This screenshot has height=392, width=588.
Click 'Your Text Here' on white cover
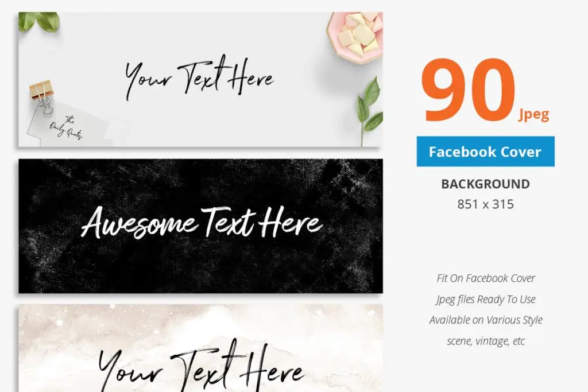tap(199, 77)
